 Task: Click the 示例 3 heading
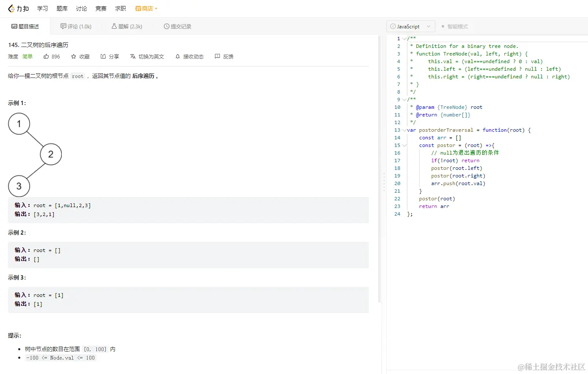coord(17,277)
